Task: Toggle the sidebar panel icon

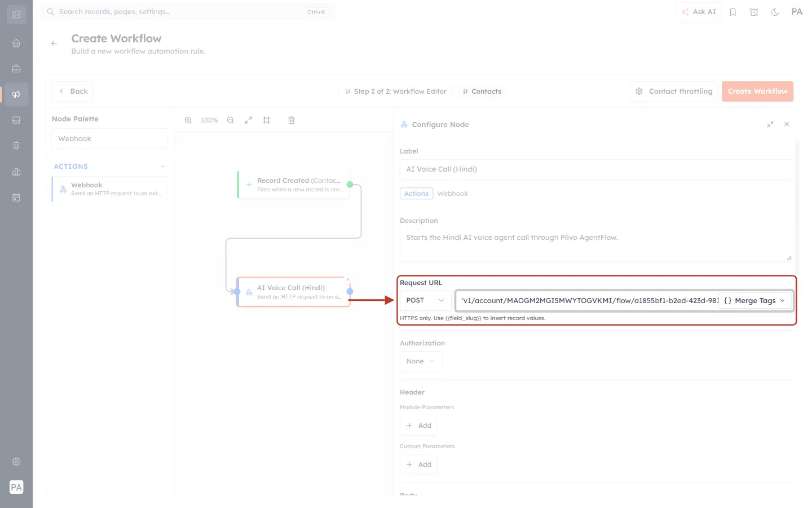Action: pos(16,15)
